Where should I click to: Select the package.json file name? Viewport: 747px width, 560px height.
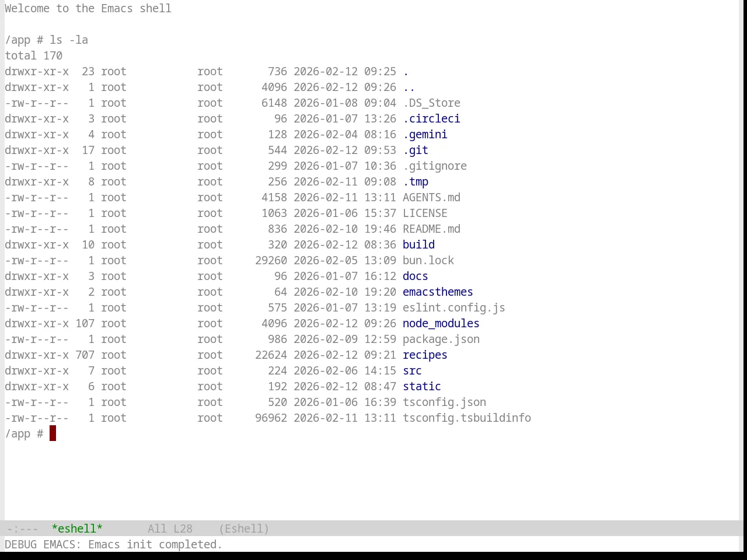441,339
